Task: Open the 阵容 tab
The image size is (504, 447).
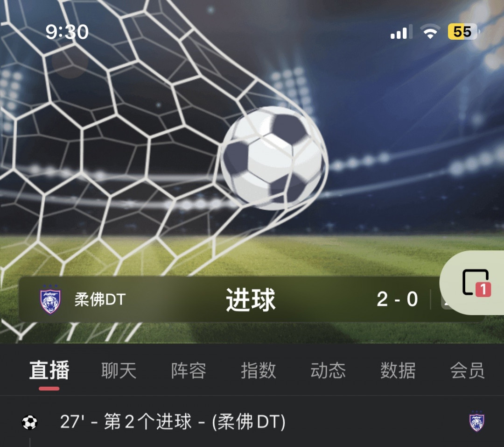Action: point(189,370)
